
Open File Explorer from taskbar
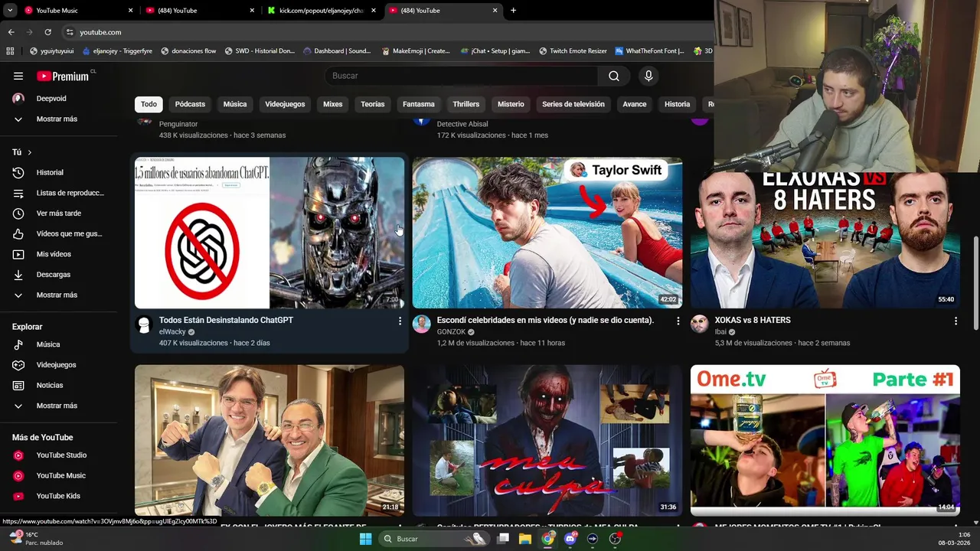click(x=525, y=539)
